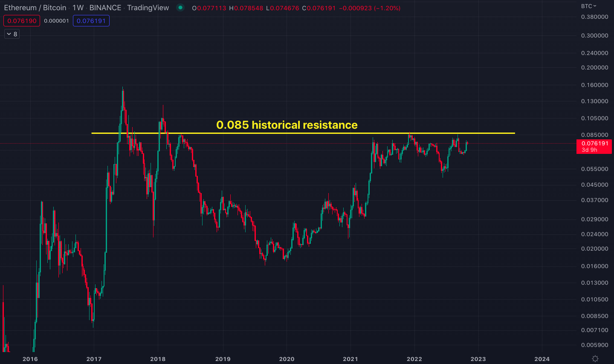Click the 2020 label on time axis
614x364 pixels.
(x=287, y=359)
